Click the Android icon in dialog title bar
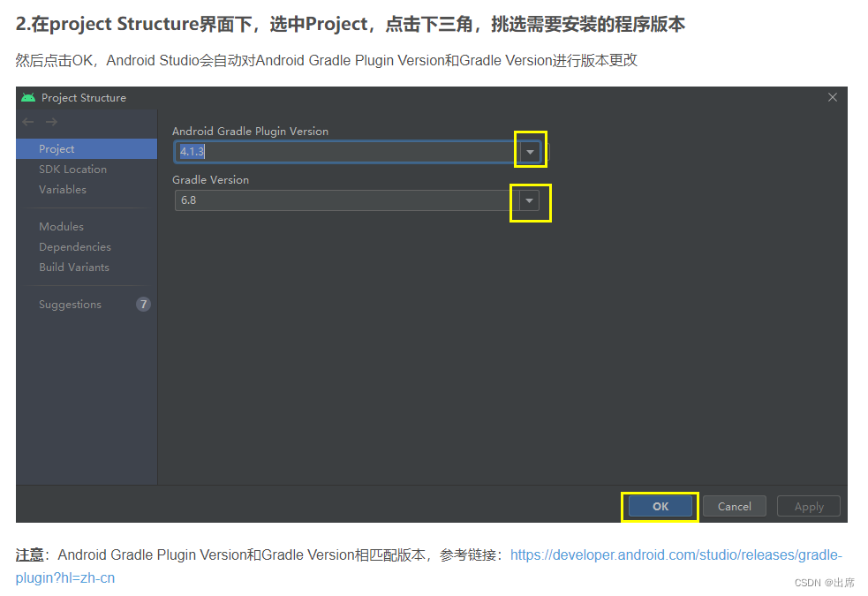This screenshot has width=868, height=596. click(28, 97)
